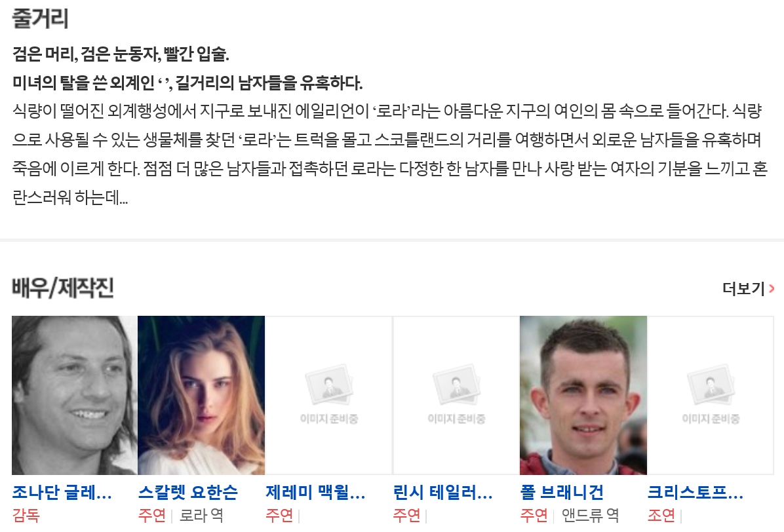Open the 스칼렛 요한슨 name link
The width and height of the screenshot is (784, 532).
click(x=188, y=493)
